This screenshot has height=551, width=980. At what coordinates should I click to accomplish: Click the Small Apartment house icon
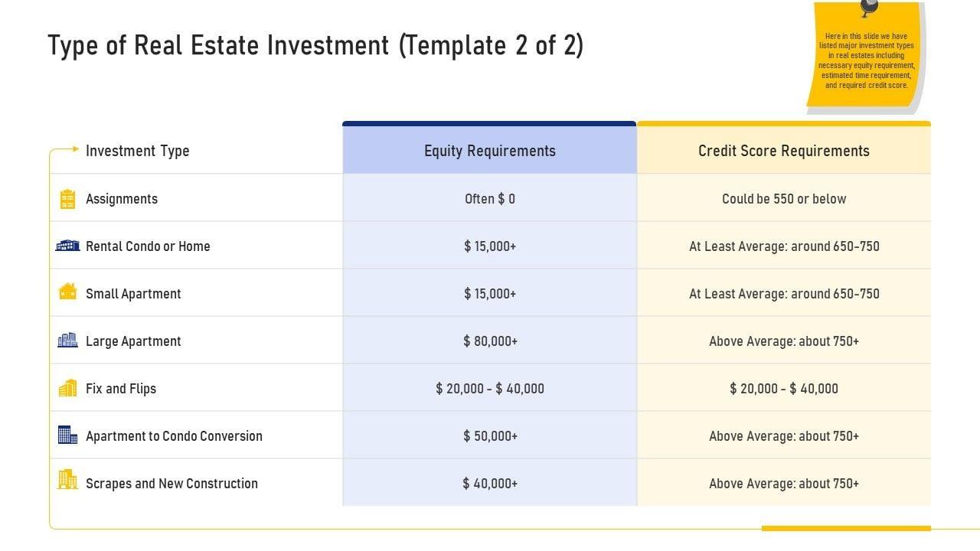click(x=67, y=292)
